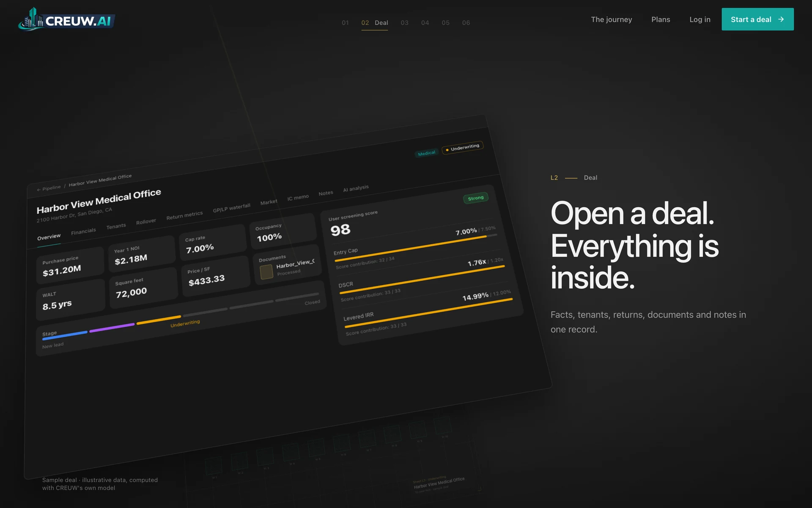
Task: Click the screening score 98 value
Action: [x=340, y=230]
